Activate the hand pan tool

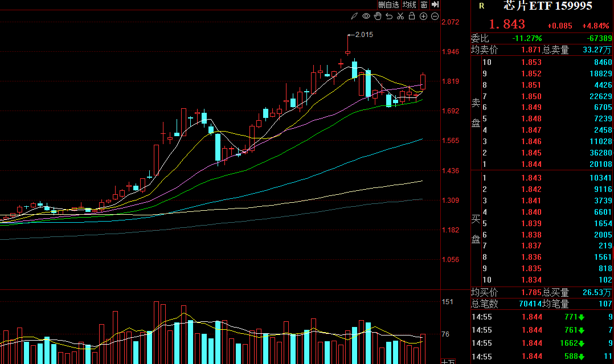(x=378, y=17)
